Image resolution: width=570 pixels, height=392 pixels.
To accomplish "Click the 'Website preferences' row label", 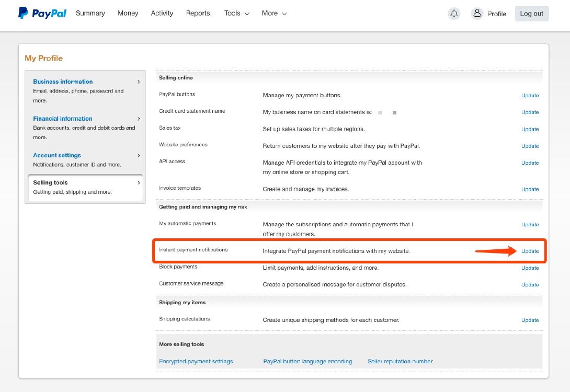I will (183, 145).
